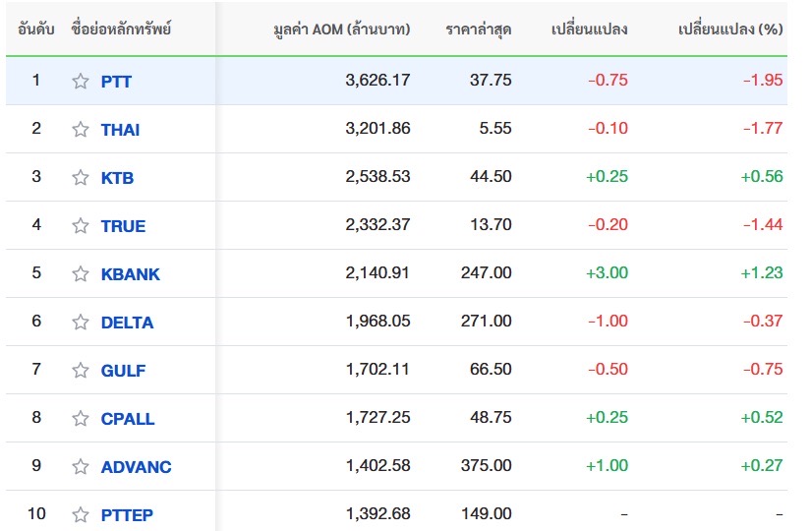Add DELTA to favorites with star
812x531 pixels.
coord(81,322)
